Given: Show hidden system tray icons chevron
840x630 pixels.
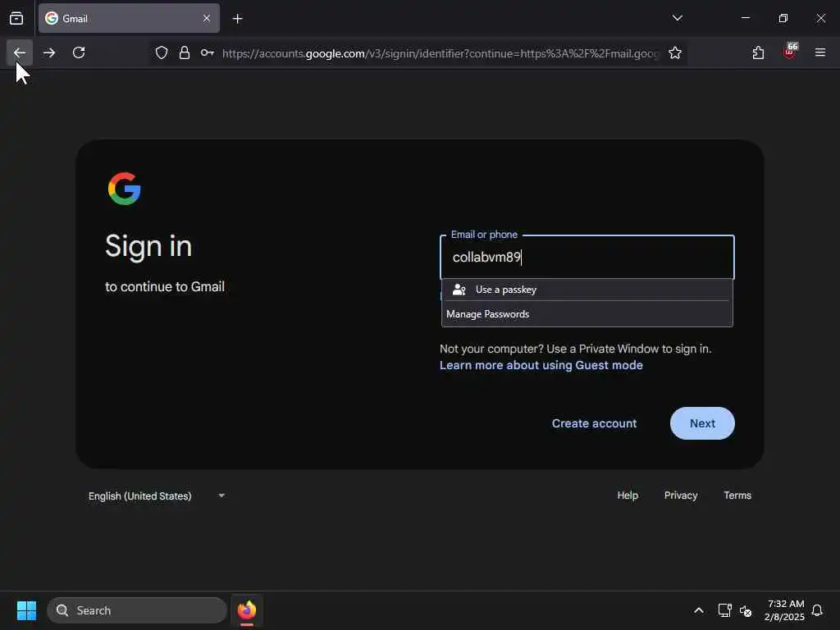Looking at the screenshot, I should point(699,610).
